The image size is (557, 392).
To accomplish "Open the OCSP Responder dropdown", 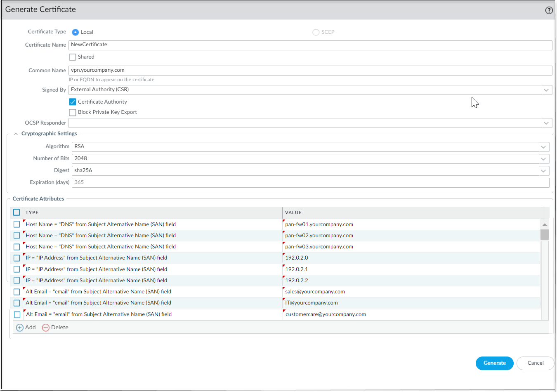I will [546, 123].
